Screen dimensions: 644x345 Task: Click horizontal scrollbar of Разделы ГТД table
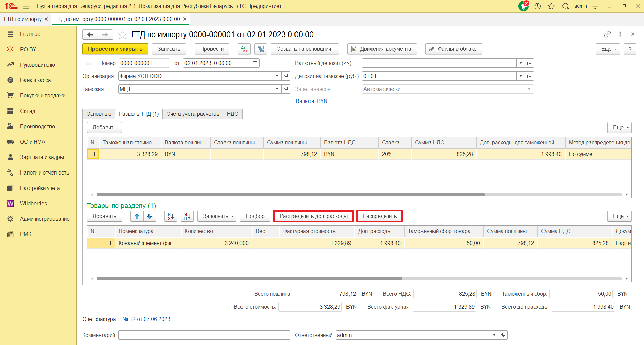[x=290, y=195]
